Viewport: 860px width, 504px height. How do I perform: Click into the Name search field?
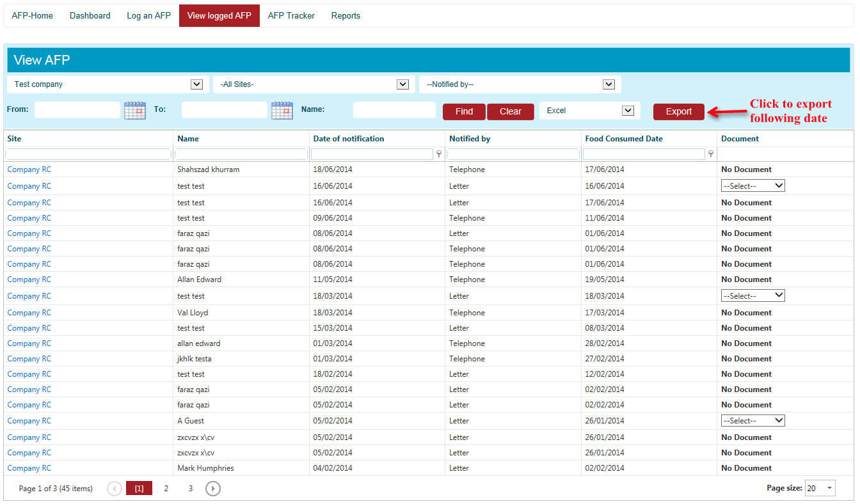click(x=394, y=110)
